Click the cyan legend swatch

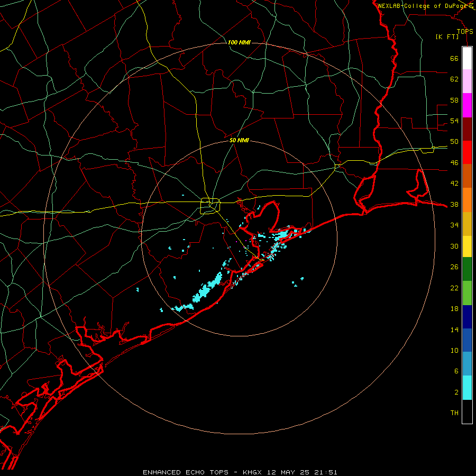click(467, 388)
